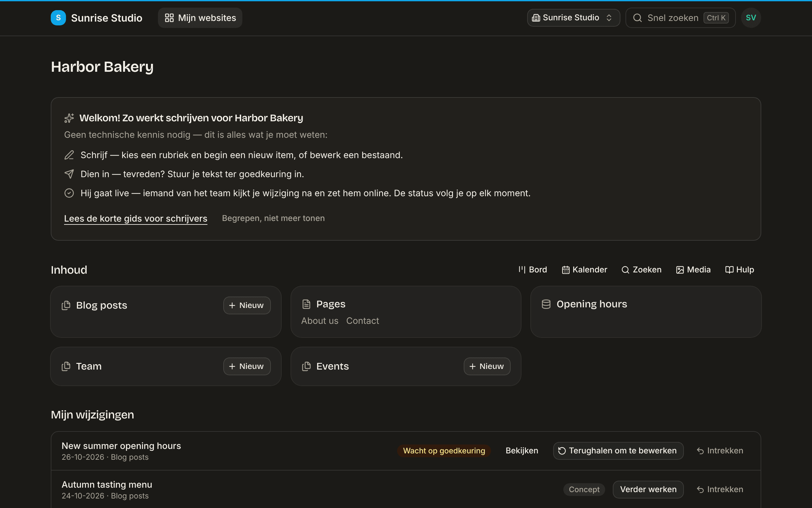Open the Blog posts collection title
The width and height of the screenshot is (812, 508).
101,305
